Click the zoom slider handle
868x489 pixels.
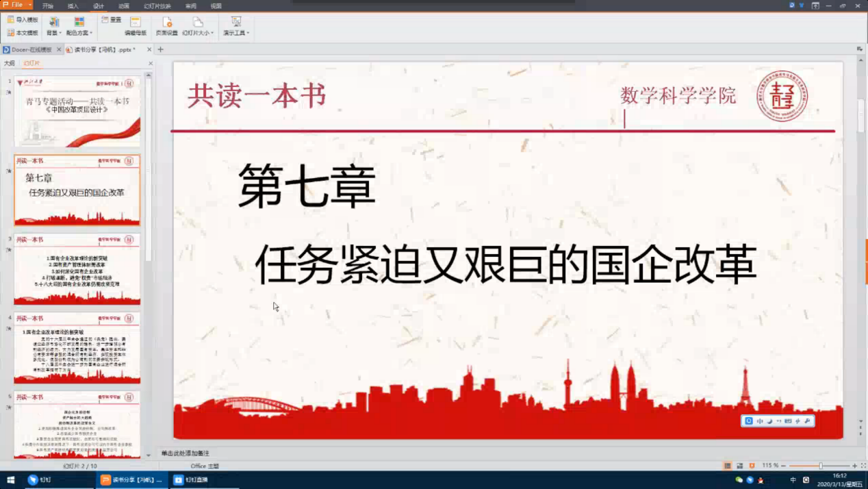coord(820,466)
